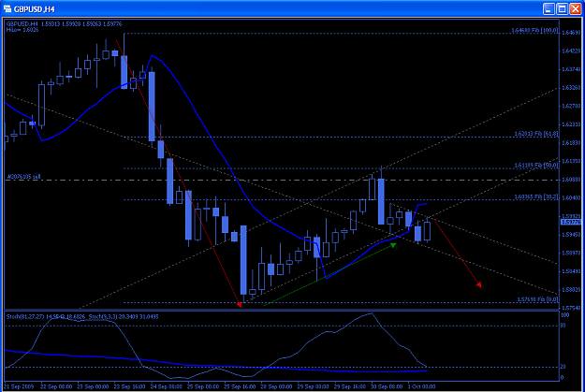Select the Fib [61.8] level label
Screen dimensions: 585x392
536,133
